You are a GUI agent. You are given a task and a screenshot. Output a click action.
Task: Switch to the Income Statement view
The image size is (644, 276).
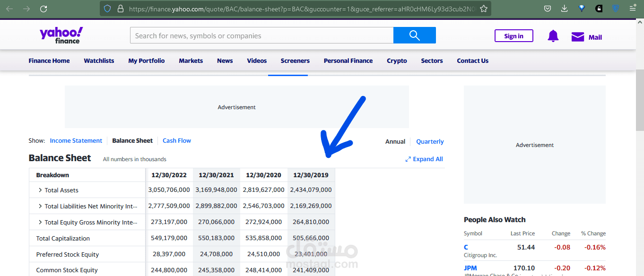point(76,140)
